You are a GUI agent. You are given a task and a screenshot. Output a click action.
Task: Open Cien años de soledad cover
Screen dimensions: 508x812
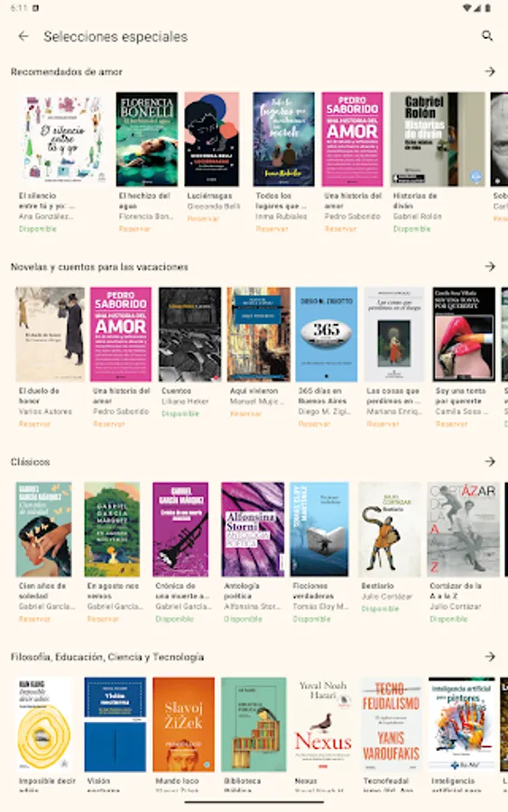pos(43,530)
